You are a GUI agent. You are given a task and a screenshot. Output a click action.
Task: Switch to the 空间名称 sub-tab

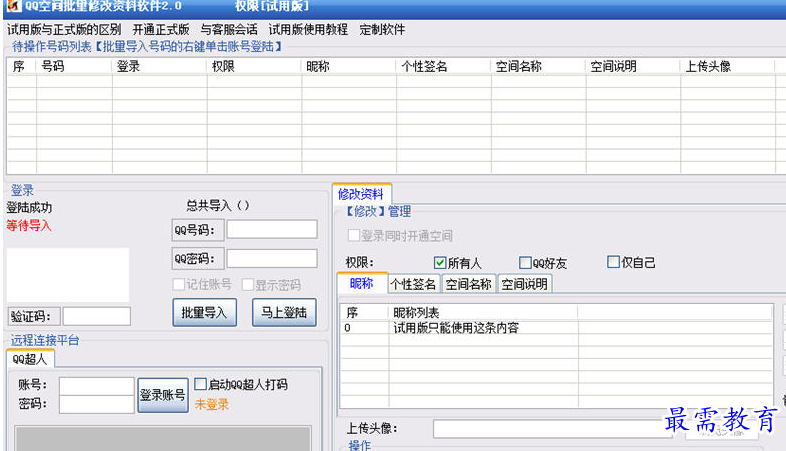point(469,284)
